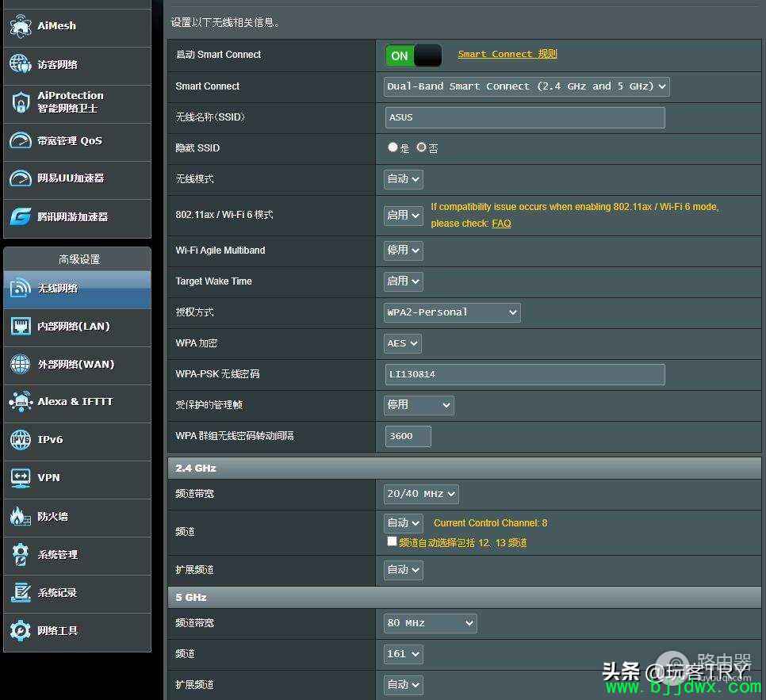Open 带宽管理 QoS menu entry
This screenshot has height=700, width=766.
click(77, 142)
